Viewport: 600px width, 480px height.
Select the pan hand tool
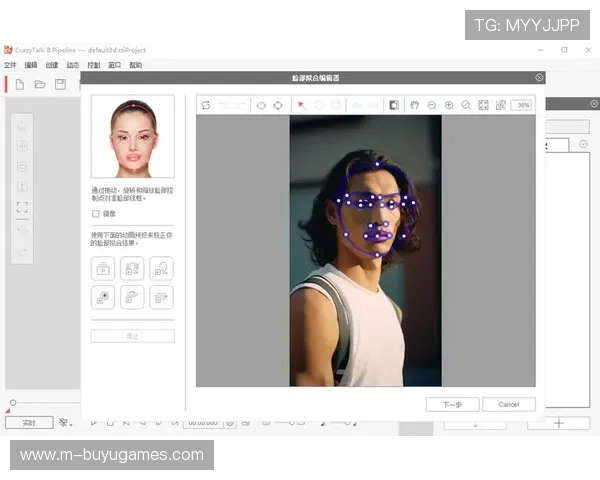point(414,105)
